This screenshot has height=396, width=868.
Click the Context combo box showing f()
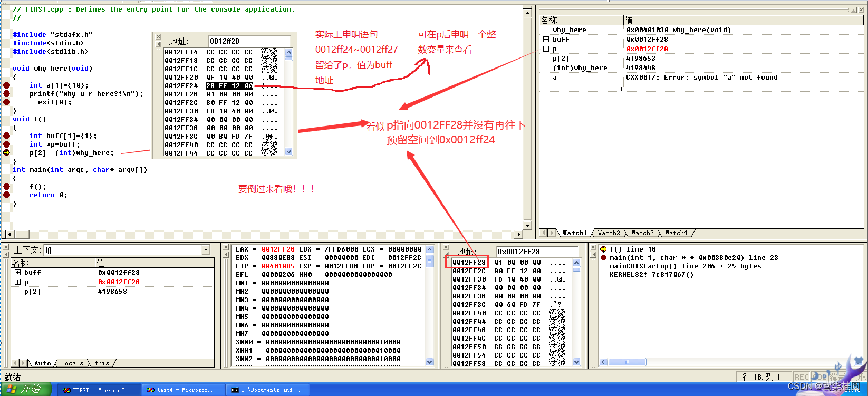pos(127,250)
